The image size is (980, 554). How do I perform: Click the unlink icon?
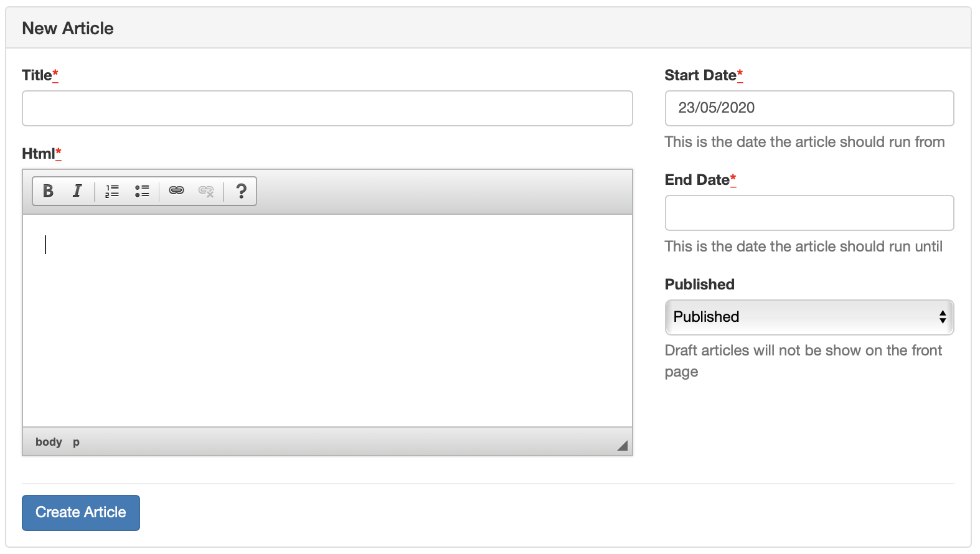tap(206, 191)
